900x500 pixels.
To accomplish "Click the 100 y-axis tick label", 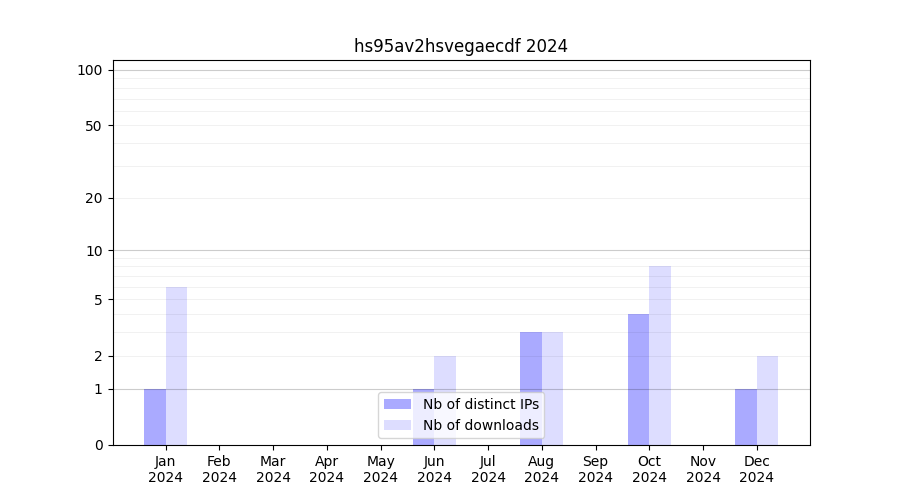I will tap(90, 70).
